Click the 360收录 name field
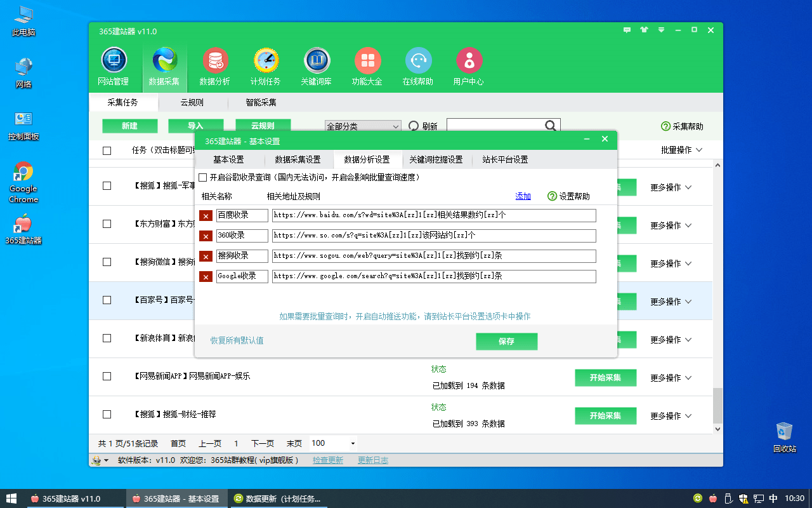812x508 pixels. click(242, 236)
